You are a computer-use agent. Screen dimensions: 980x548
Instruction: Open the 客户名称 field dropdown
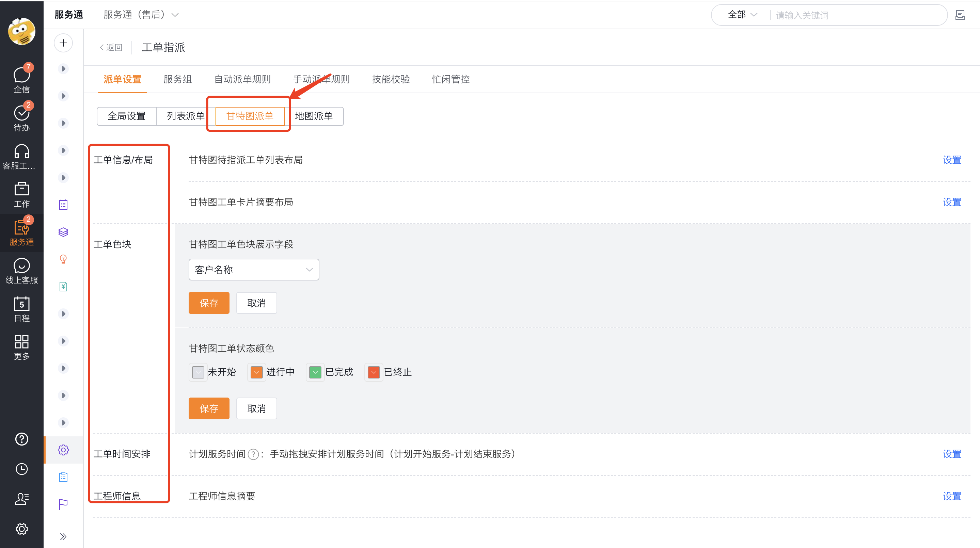click(x=254, y=269)
